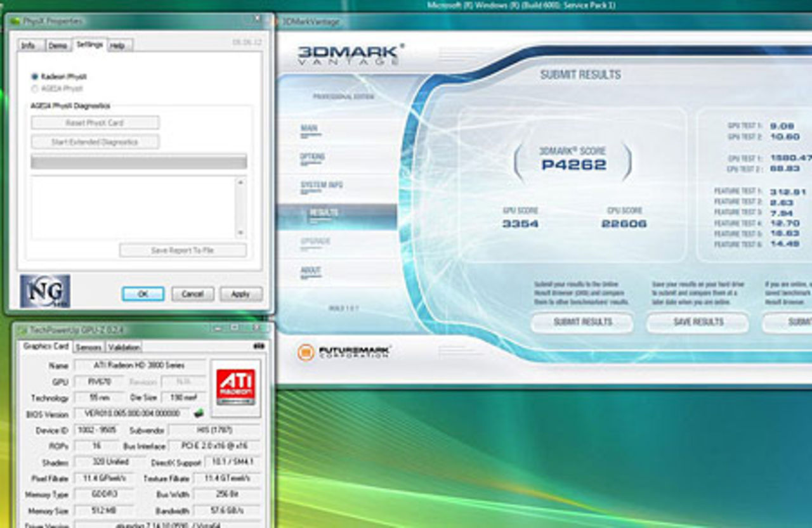812x528 pixels.
Task: Click GPU Test 2 value 10.60
Action: pyautogui.click(x=784, y=137)
